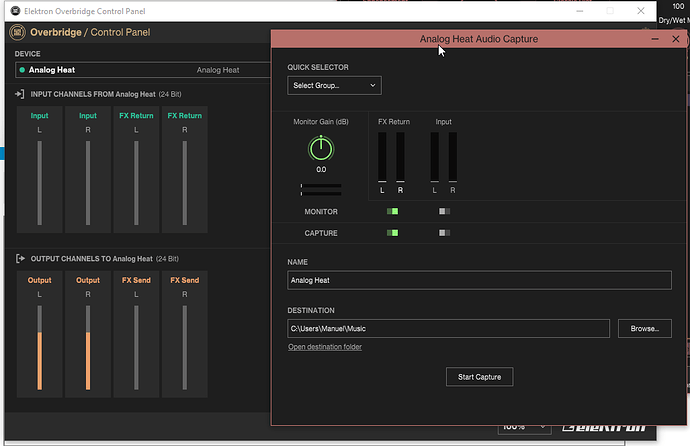Open the Select Group dropdown
690x446 pixels.
pyautogui.click(x=334, y=85)
